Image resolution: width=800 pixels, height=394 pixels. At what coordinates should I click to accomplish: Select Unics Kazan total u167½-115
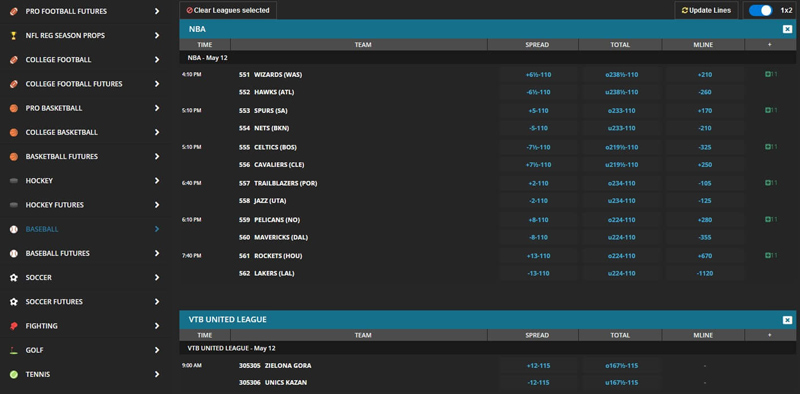click(621, 382)
